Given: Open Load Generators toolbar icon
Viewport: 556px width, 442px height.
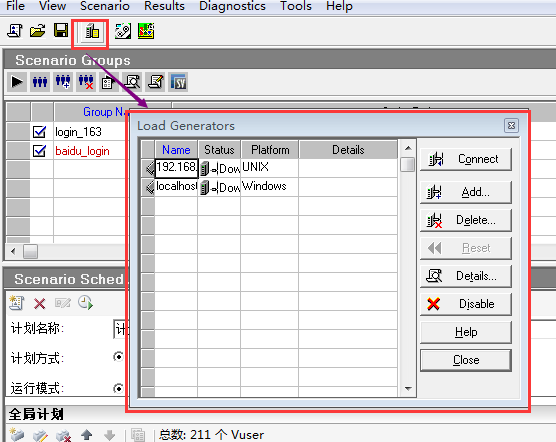Looking at the screenshot, I should (92, 31).
